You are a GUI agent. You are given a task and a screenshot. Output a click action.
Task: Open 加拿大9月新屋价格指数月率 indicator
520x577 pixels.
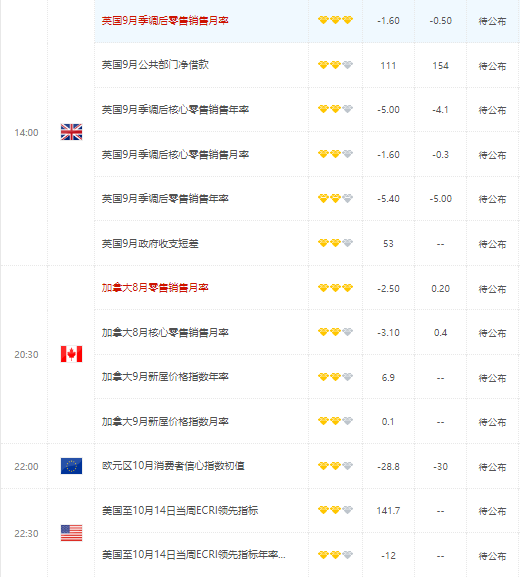[x=165, y=421]
